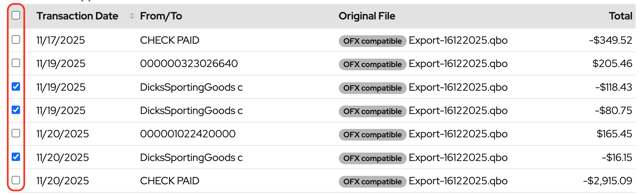The width and height of the screenshot is (644, 195).
Task: Click the 11/20/2025 DicksSportingGoods c entry
Action: [x=191, y=157]
